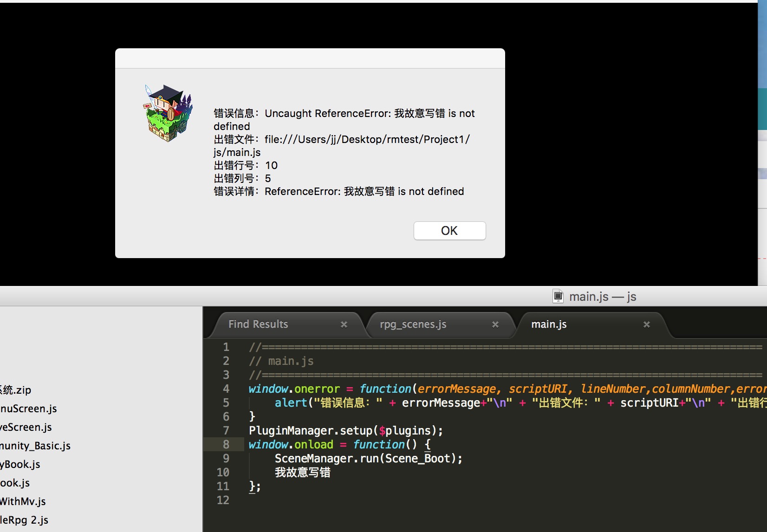Click the 出错行号: 10 line in the alert
Screen dimensions: 767x532
click(x=246, y=165)
